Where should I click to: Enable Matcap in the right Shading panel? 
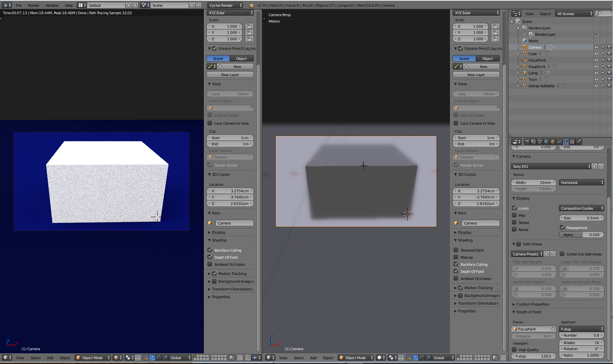pos(456,257)
